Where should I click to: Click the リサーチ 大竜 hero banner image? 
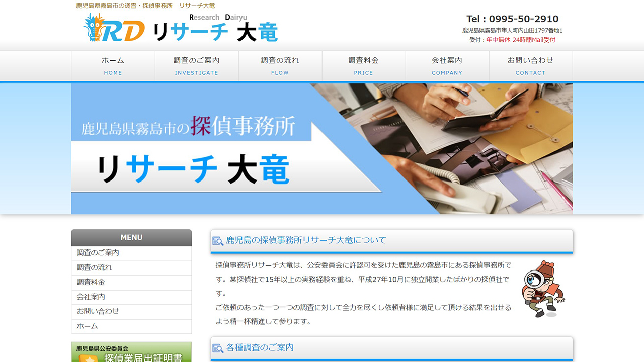click(x=322, y=149)
